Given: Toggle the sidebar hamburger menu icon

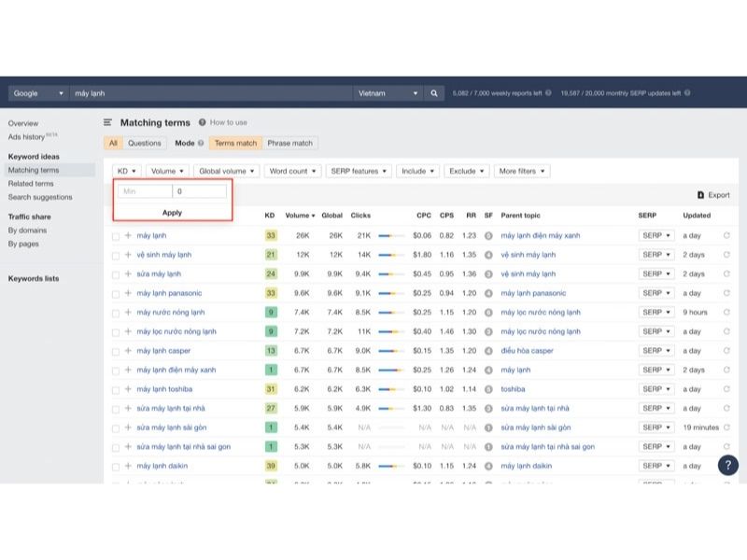Looking at the screenshot, I should click(107, 122).
